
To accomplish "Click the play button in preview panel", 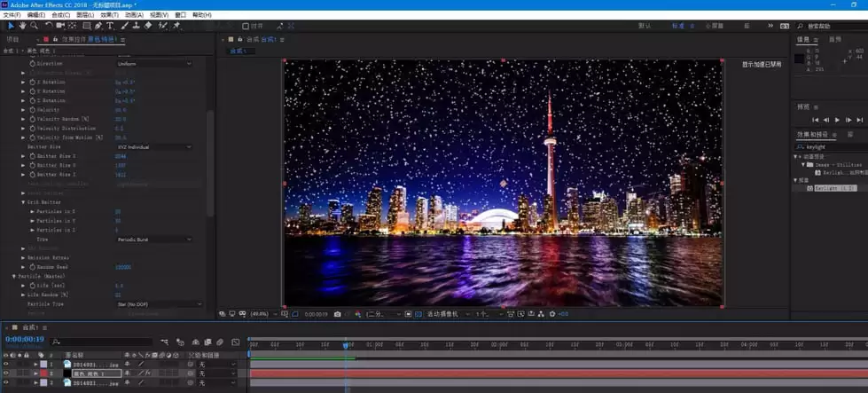I will [837, 120].
